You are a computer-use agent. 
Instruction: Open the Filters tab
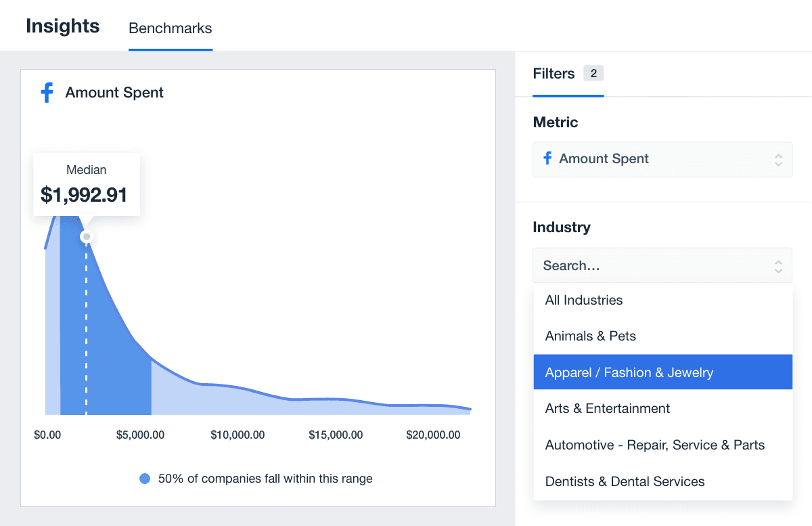pos(554,74)
